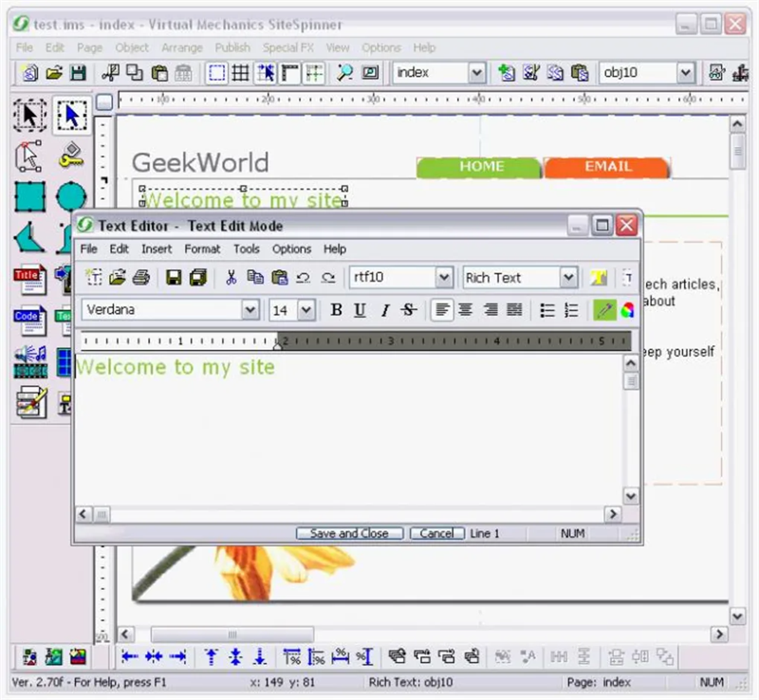
Task: Save text in Text Editor toolbar
Action: point(174,278)
